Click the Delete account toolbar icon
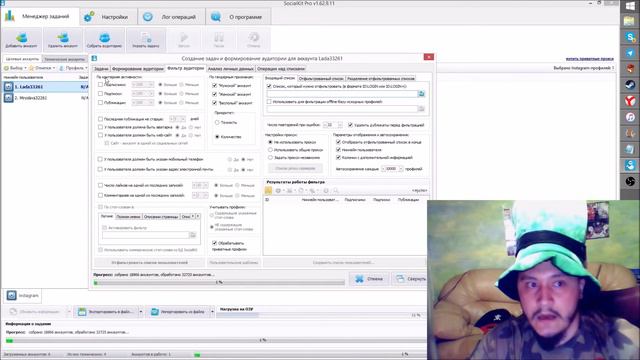Image resolution: width=640 pixels, height=360 pixels. [63, 38]
